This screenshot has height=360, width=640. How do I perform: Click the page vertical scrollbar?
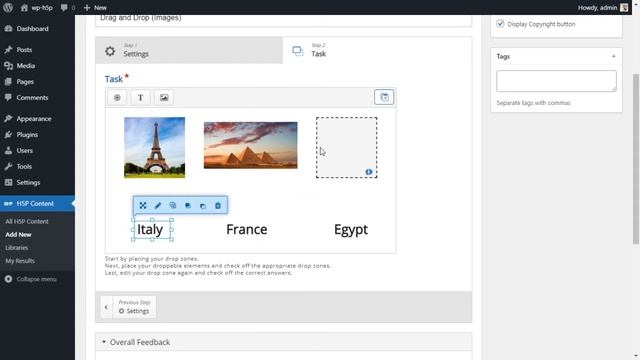coord(636,159)
